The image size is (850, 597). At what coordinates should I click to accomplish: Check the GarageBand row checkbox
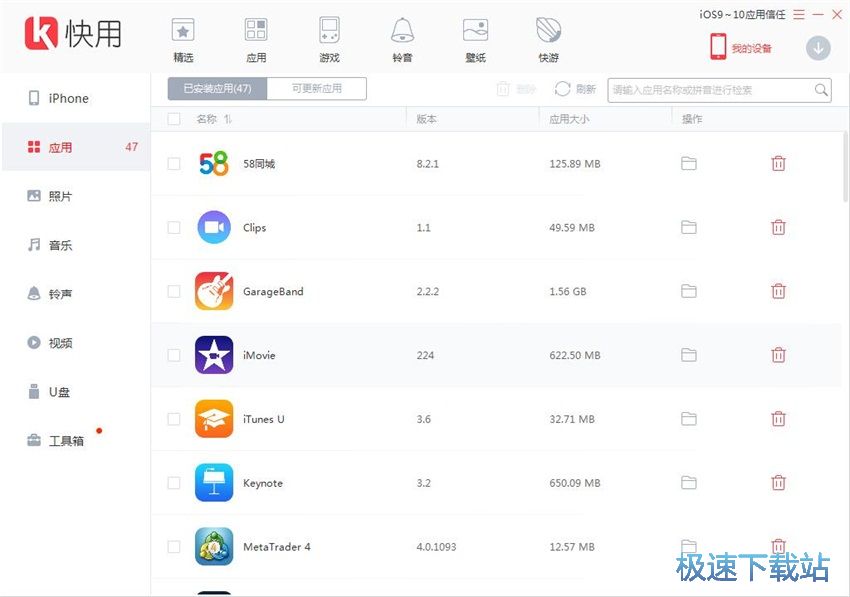pos(174,291)
